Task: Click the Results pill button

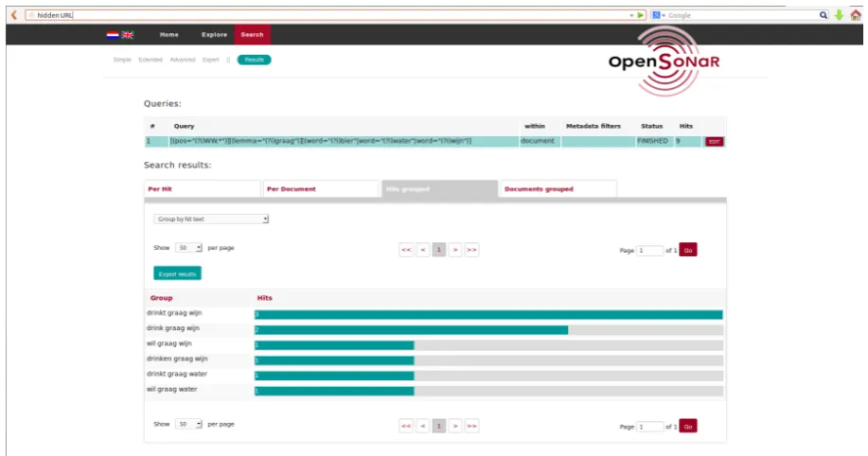Action: (x=254, y=60)
